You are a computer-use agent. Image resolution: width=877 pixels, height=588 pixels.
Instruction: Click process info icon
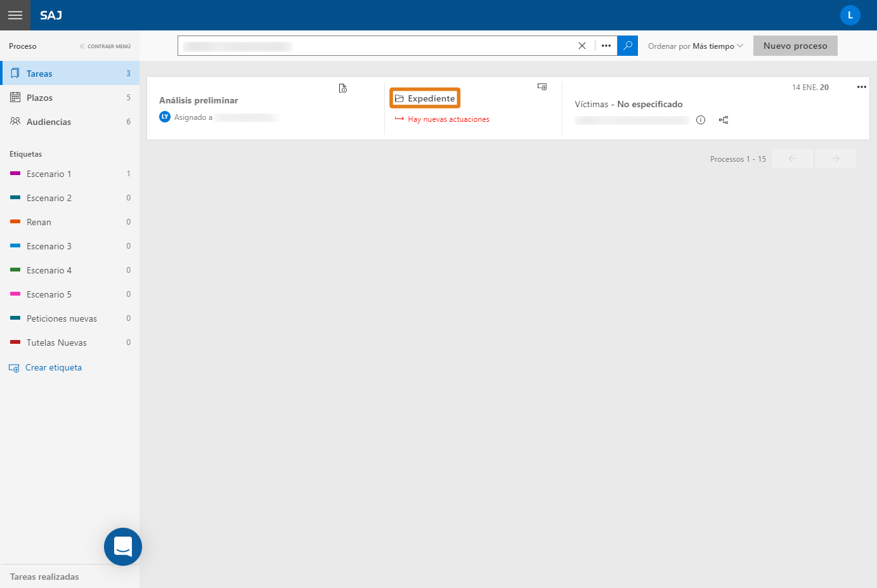click(x=701, y=120)
